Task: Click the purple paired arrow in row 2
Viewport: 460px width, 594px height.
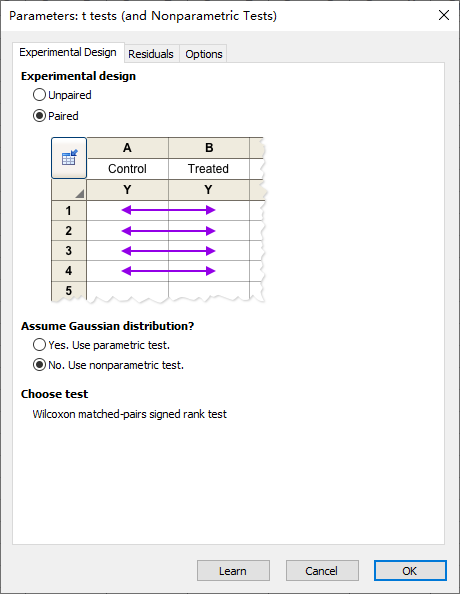Action: point(168,231)
